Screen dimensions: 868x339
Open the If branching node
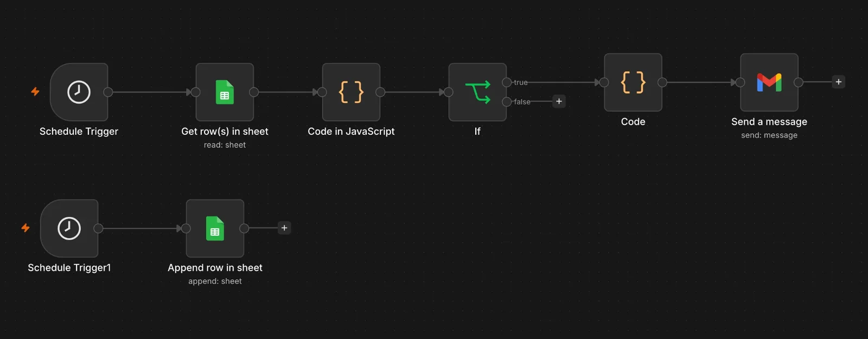click(x=477, y=92)
